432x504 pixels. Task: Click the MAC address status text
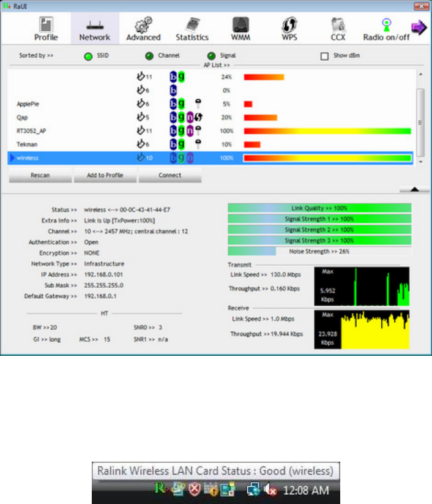click(x=127, y=209)
